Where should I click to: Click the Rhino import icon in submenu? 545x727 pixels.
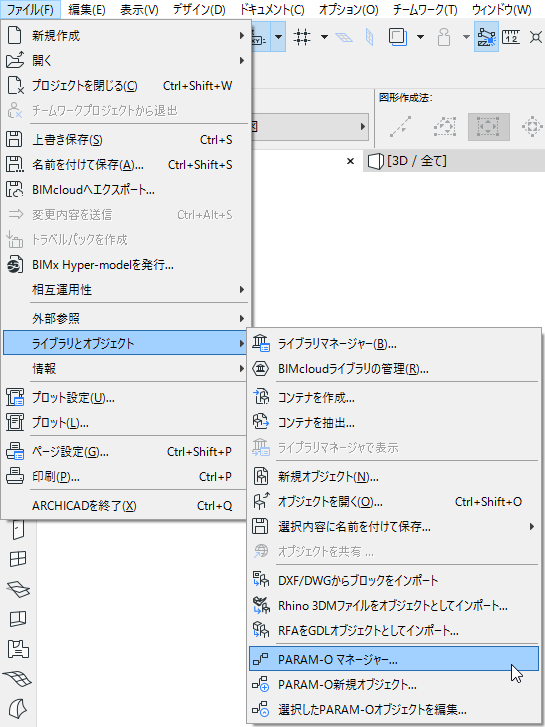tap(261, 605)
